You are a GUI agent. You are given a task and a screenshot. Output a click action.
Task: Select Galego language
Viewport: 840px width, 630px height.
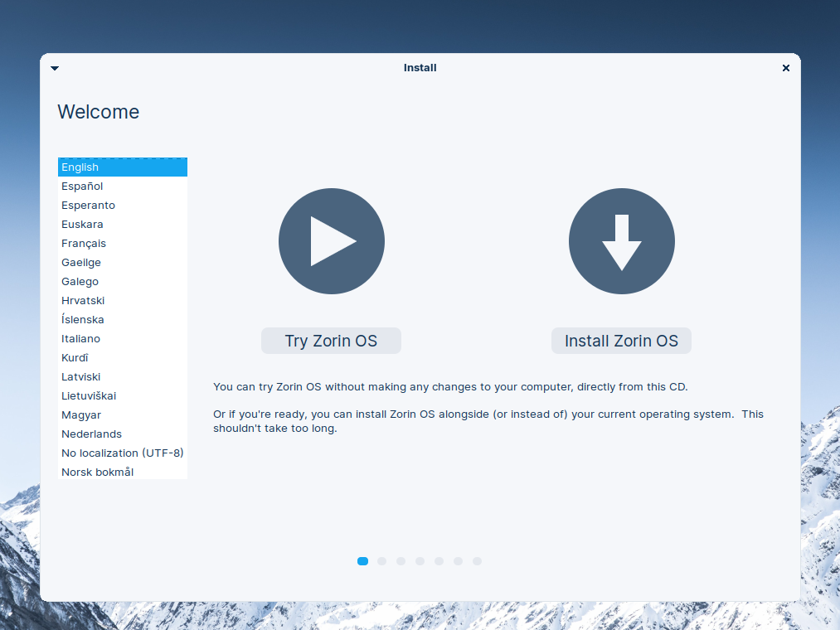(123, 281)
